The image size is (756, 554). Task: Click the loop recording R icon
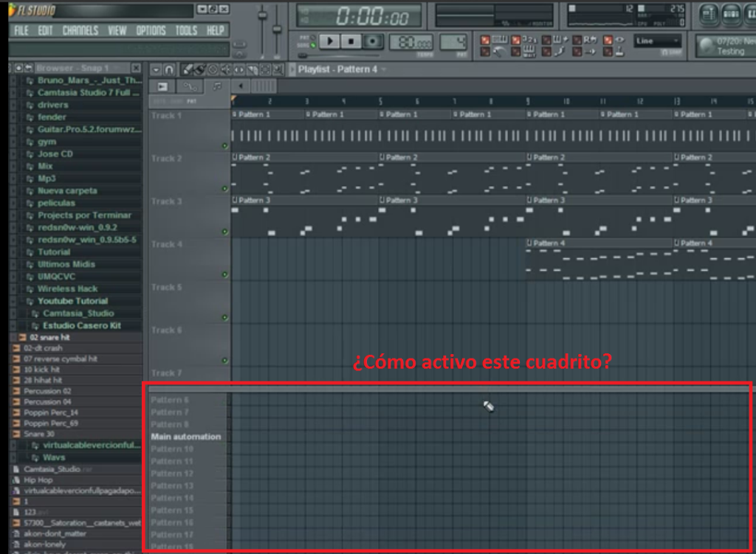pyautogui.click(x=591, y=40)
